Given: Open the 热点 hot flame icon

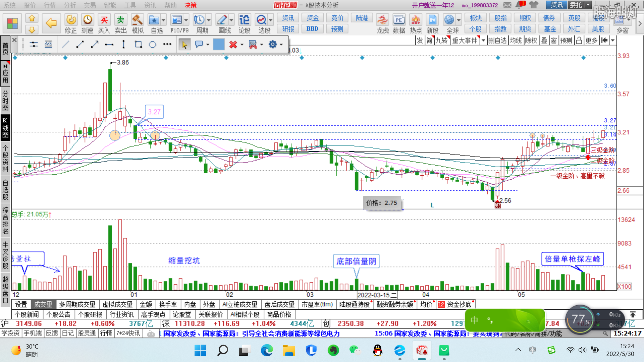Looking at the screenshot, I should coord(416,20).
